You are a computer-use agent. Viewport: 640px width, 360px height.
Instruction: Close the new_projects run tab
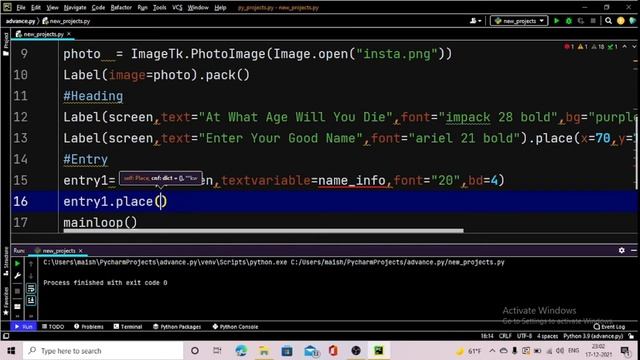coord(80,250)
